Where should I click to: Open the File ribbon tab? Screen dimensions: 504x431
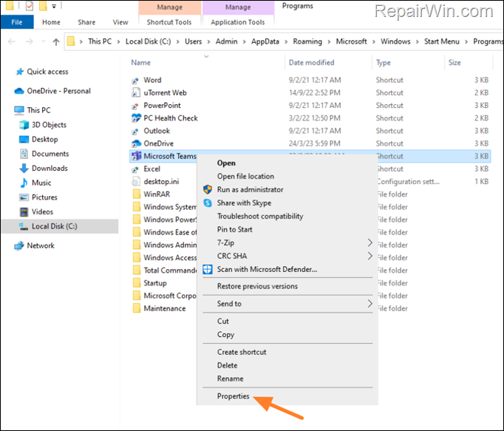(17, 22)
